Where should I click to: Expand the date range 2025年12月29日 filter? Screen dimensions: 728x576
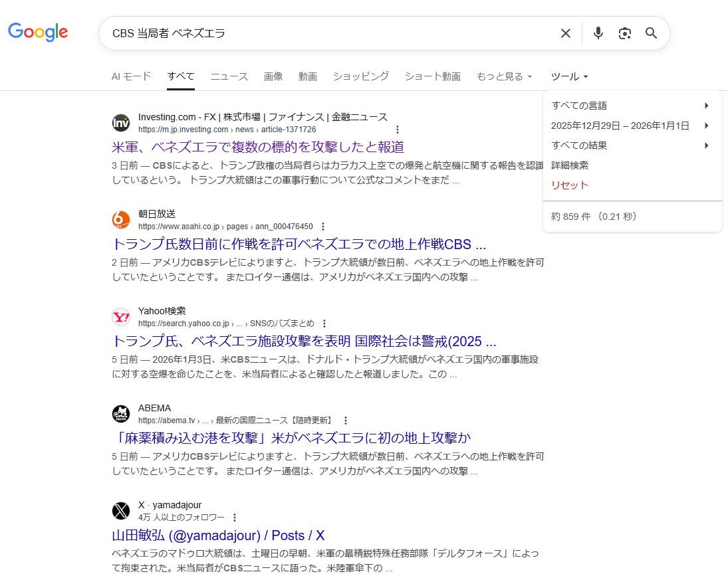(x=632, y=126)
